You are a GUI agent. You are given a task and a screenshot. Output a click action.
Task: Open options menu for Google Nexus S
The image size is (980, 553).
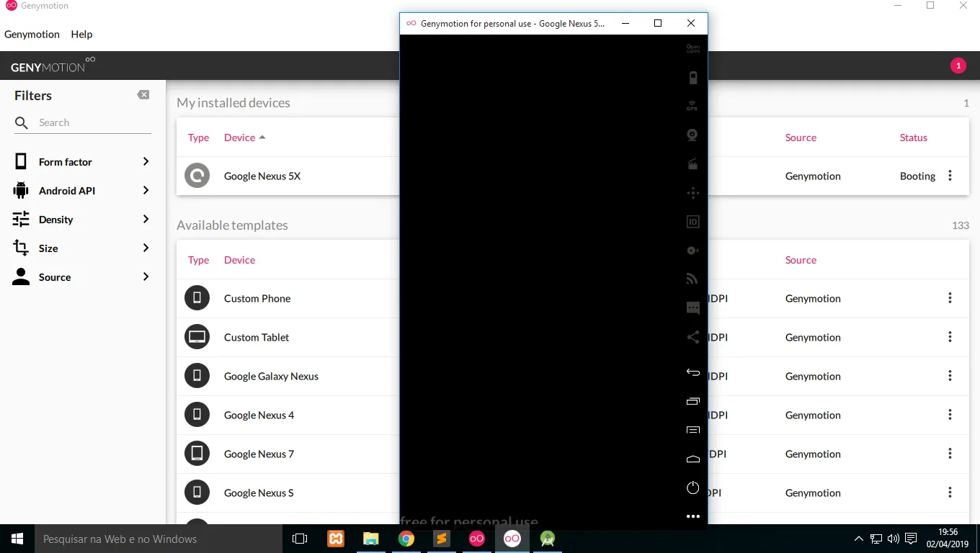click(x=950, y=493)
